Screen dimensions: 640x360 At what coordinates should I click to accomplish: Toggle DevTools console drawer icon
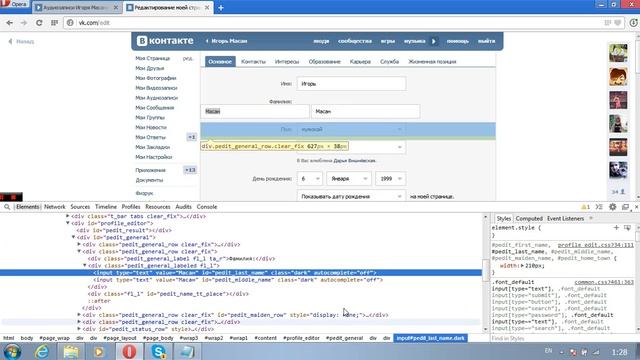point(599,207)
